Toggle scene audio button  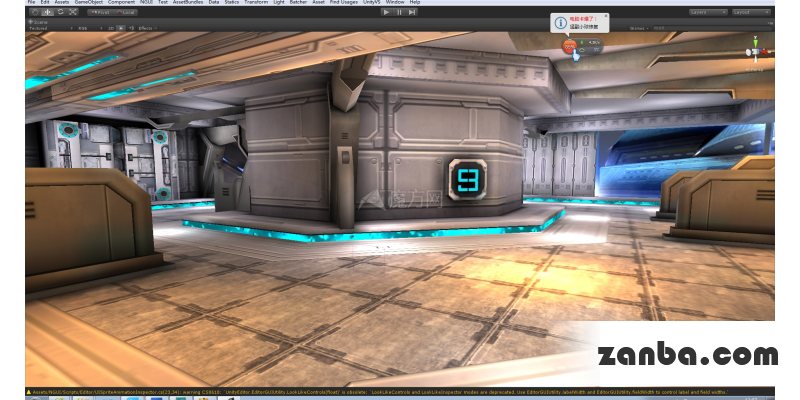point(131,28)
